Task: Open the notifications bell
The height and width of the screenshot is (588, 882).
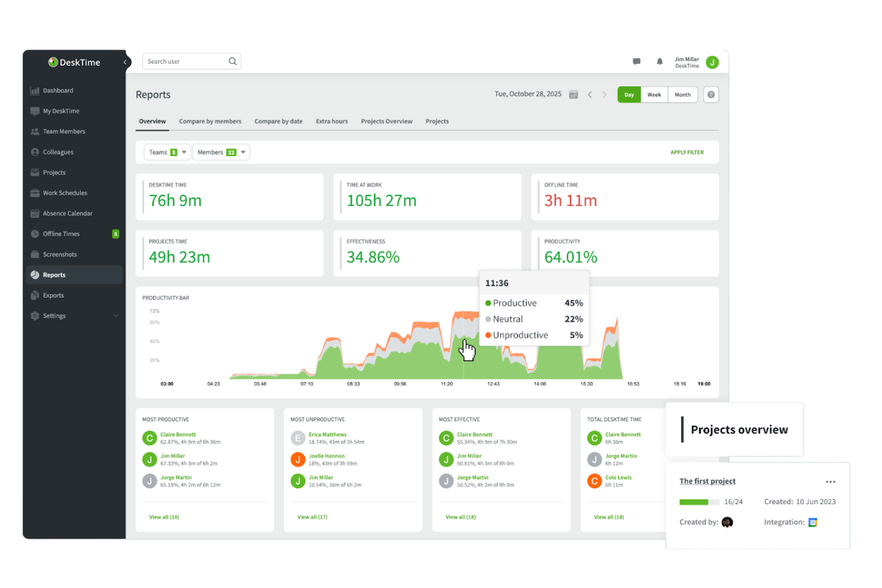Action: [x=659, y=61]
